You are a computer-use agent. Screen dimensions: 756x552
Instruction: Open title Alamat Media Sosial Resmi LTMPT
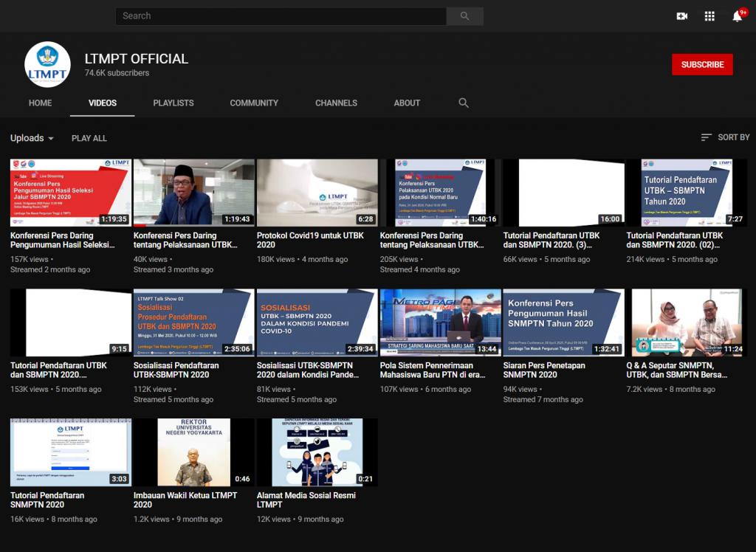click(x=306, y=500)
